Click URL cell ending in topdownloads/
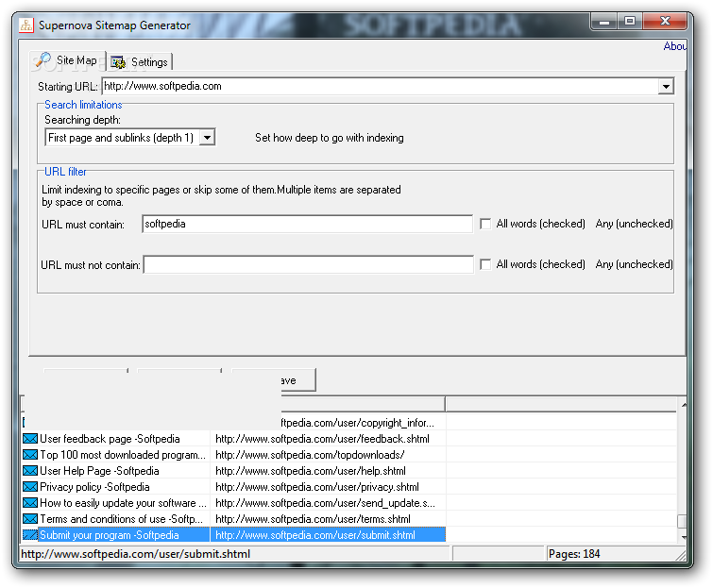The width and height of the screenshot is (713, 588). click(x=328, y=455)
